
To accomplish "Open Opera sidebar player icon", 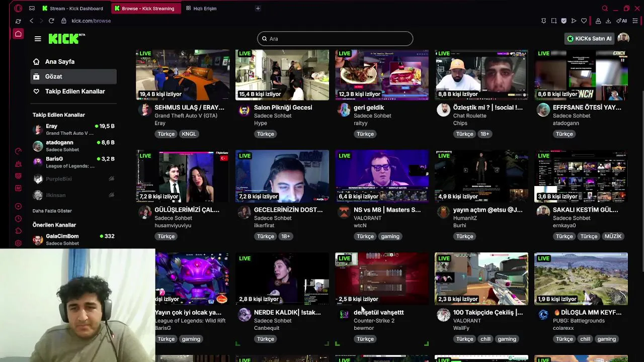I will point(18,206).
